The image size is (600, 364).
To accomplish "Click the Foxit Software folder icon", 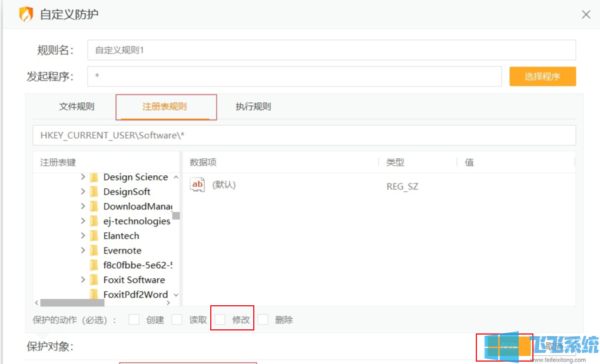I will [95, 280].
